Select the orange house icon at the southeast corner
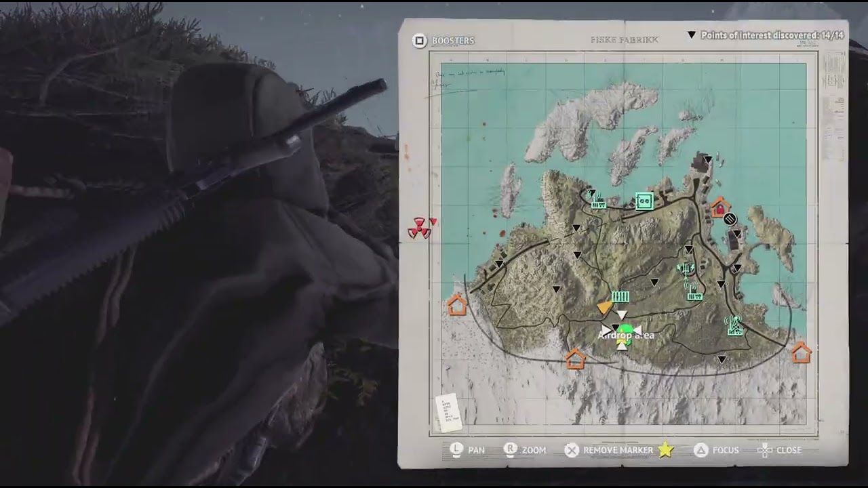 pos(802,352)
